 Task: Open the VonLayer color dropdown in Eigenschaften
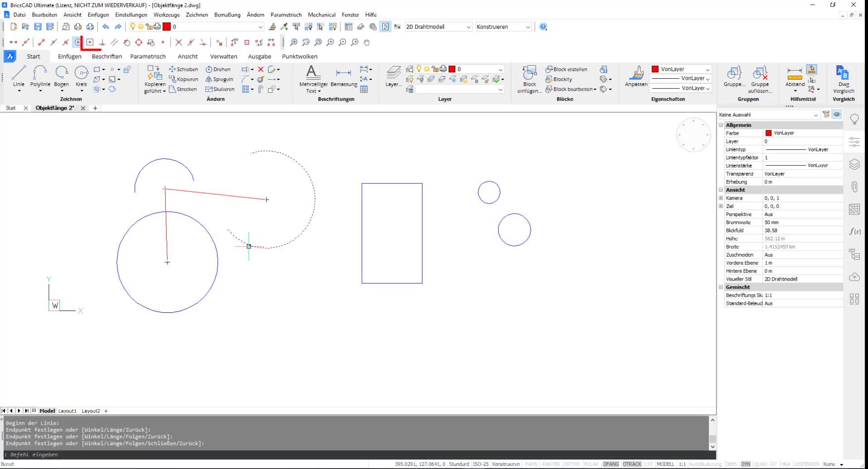pyautogui.click(x=680, y=69)
